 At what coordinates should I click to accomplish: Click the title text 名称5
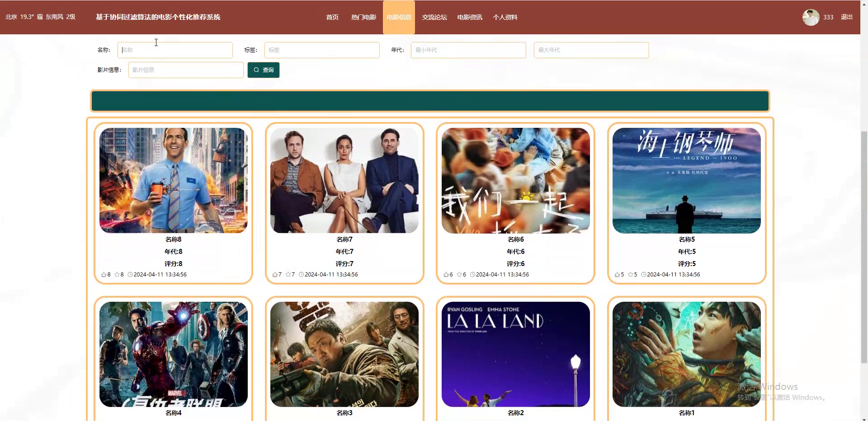tap(687, 239)
